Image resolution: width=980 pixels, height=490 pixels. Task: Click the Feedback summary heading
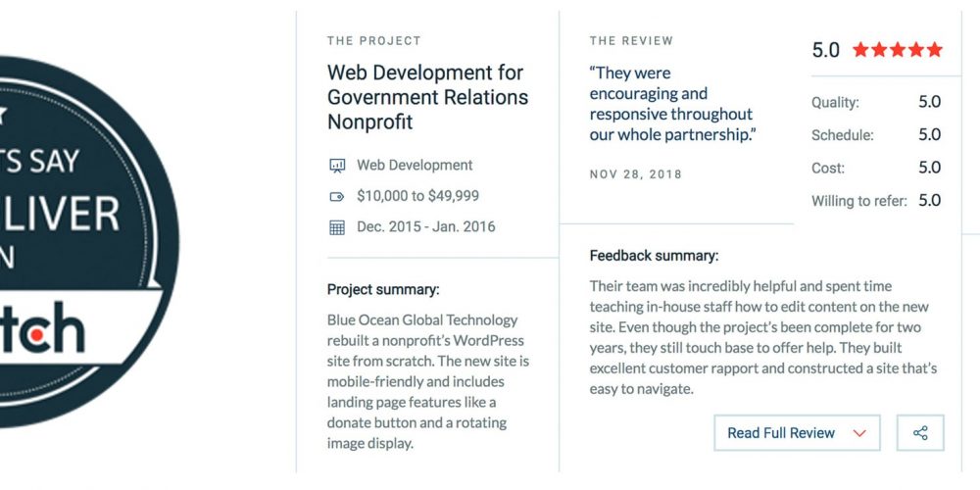pyautogui.click(x=654, y=256)
